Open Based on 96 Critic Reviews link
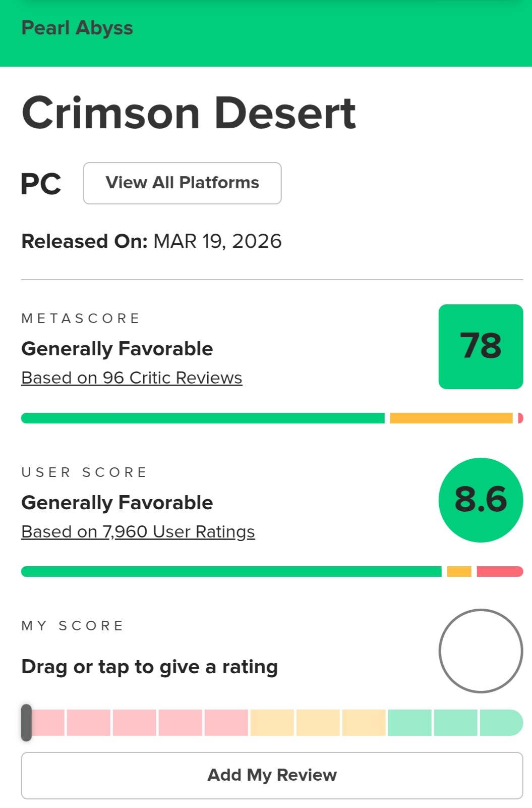The image size is (532, 808). click(132, 378)
